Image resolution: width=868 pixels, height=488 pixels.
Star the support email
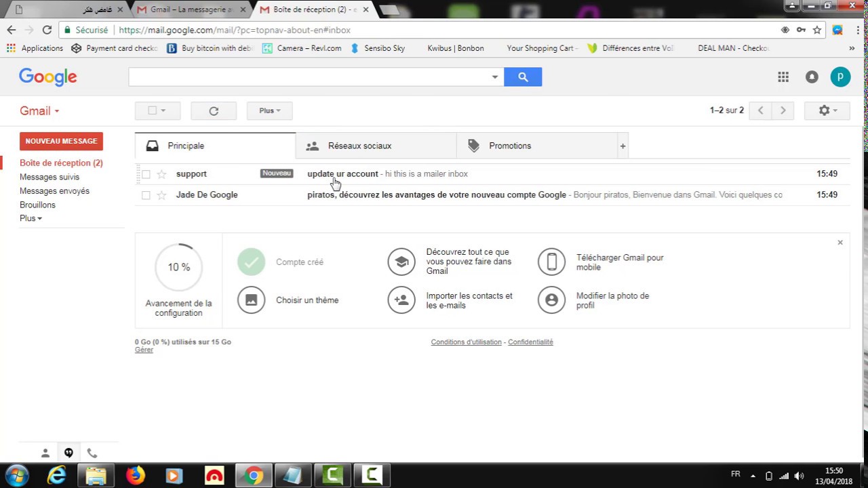(161, 174)
